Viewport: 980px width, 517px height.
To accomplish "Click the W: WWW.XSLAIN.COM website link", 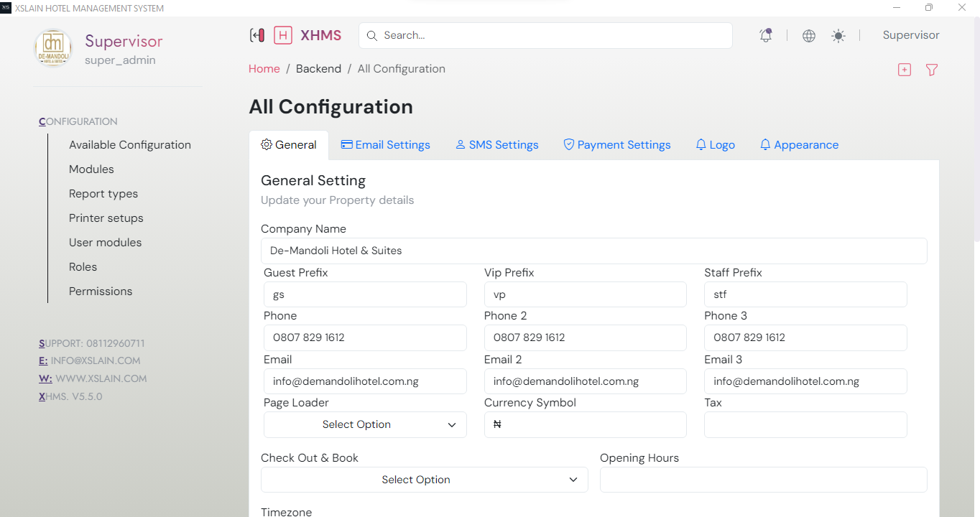I will [x=93, y=378].
